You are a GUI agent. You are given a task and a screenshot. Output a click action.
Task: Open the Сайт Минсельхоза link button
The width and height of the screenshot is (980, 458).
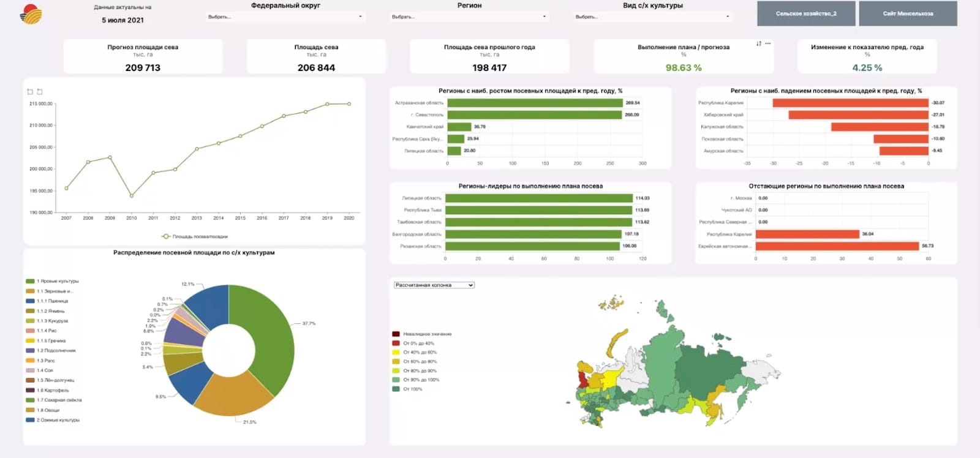pos(908,13)
